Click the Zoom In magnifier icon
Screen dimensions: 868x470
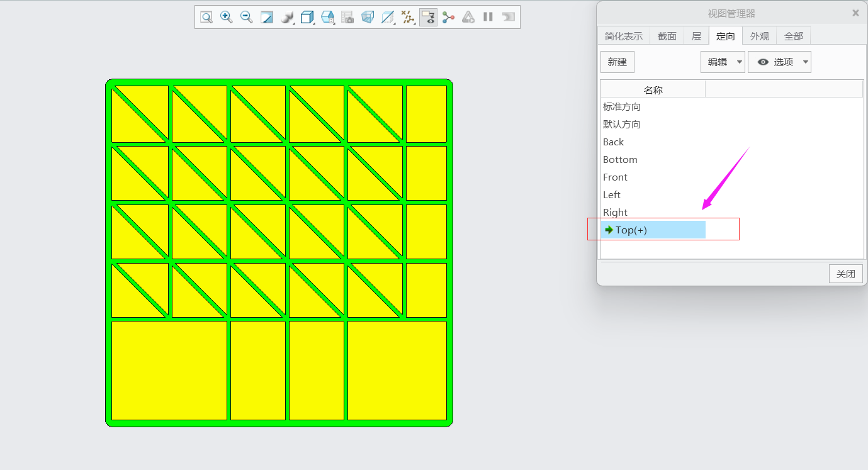227,17
